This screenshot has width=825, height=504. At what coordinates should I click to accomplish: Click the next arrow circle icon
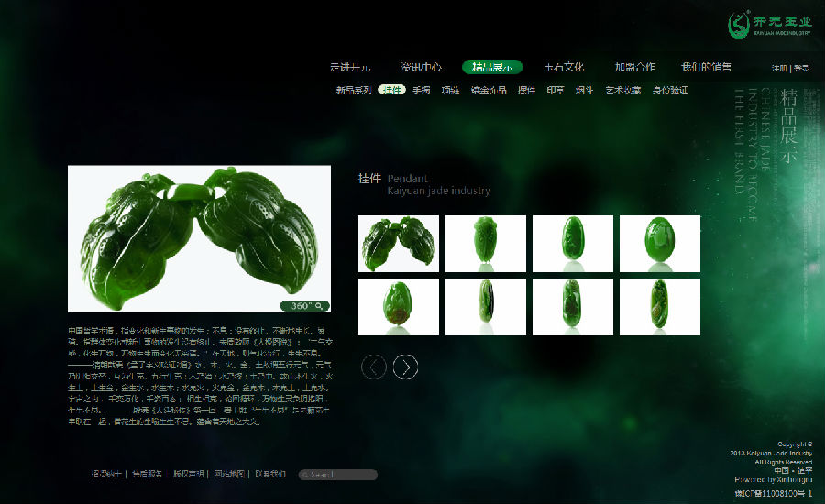coord(405,367)
